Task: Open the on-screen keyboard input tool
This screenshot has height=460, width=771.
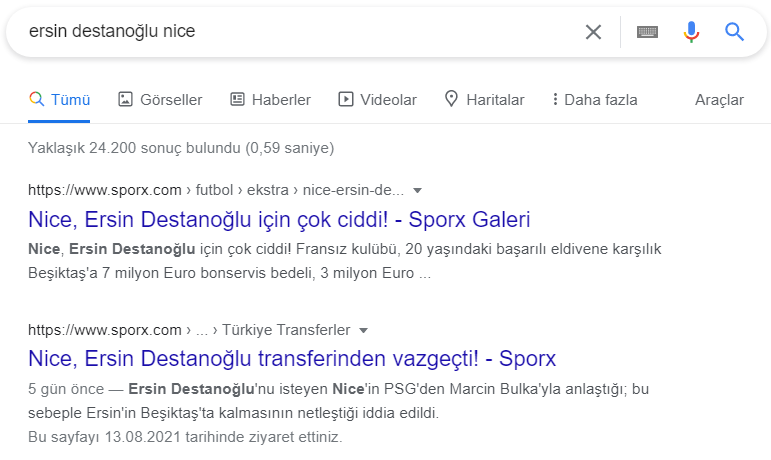Action: coord(647,32)
